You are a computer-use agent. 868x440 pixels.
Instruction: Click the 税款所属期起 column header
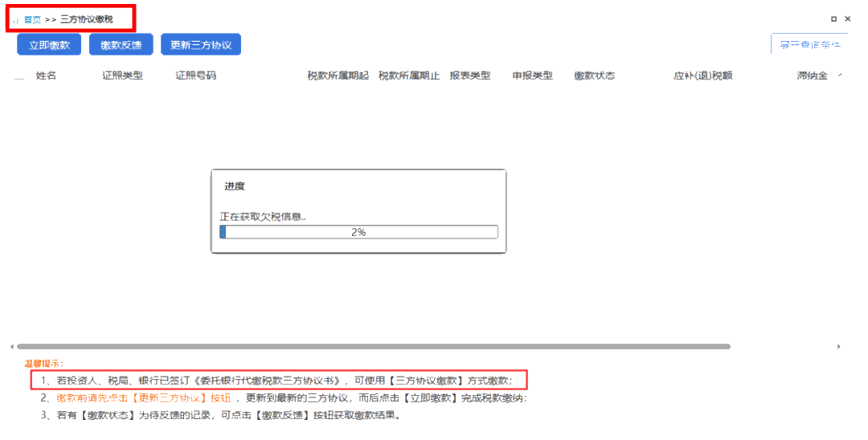(x=338, y=75)
